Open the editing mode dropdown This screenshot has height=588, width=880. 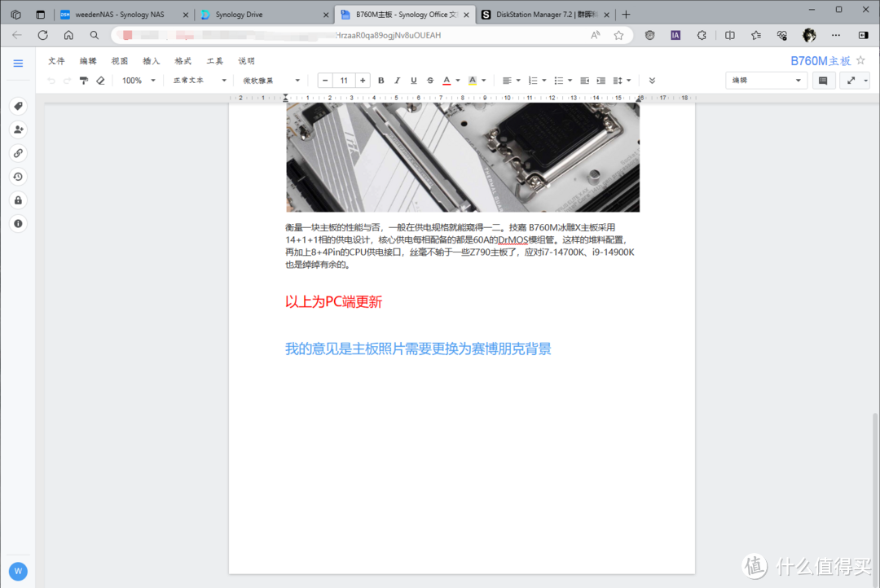[x=766, y=81]
